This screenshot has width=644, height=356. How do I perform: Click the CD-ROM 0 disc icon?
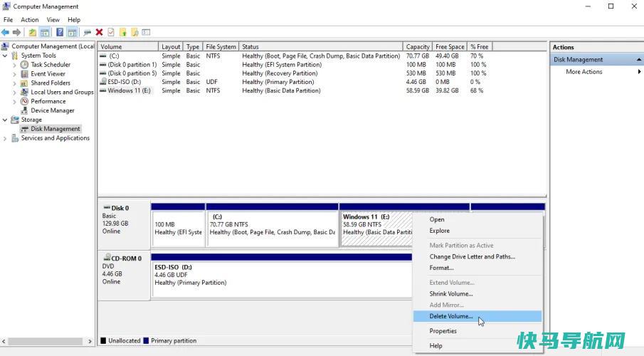(x=107, y=258)
